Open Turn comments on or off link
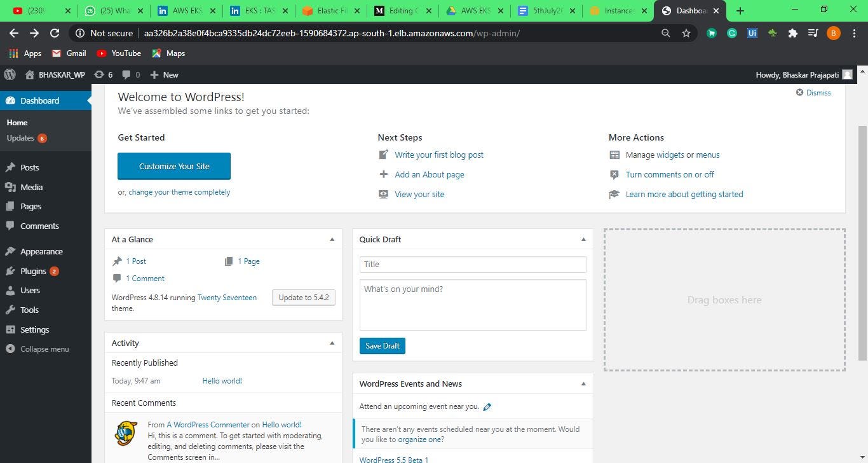 coord(670,174)
